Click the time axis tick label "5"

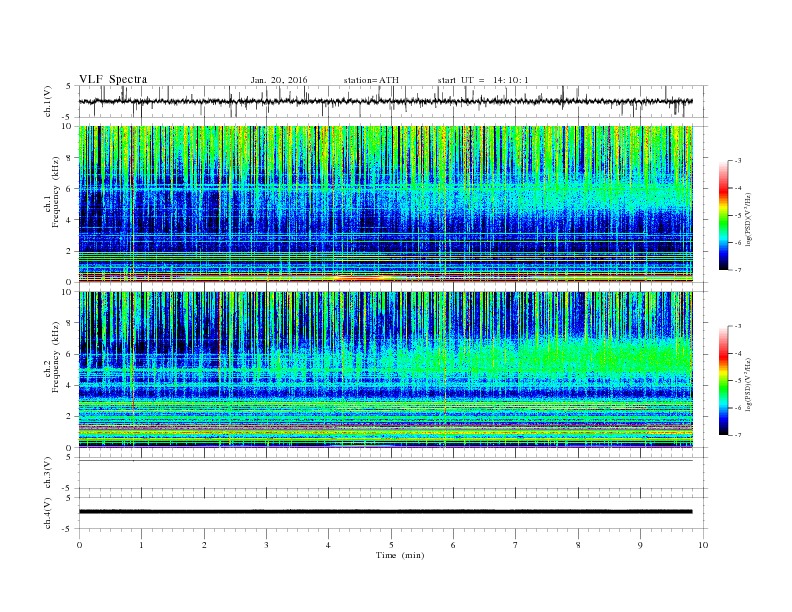[x=391, y=545]
